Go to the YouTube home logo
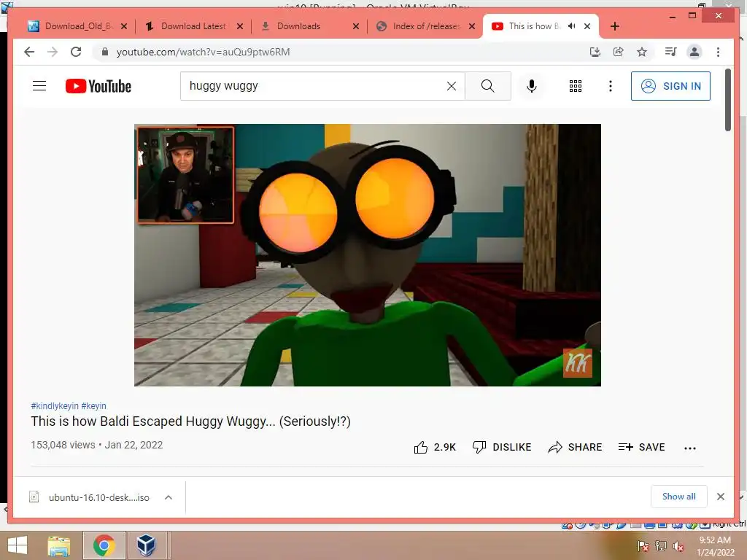Screen dimensions: 747x560 coord(98,86)
